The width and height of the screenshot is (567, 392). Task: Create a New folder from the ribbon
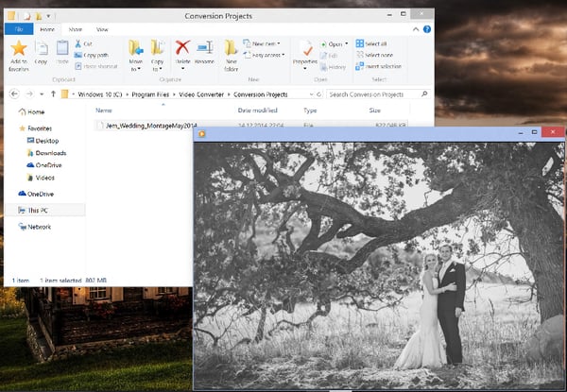click(x=231, y=56)
